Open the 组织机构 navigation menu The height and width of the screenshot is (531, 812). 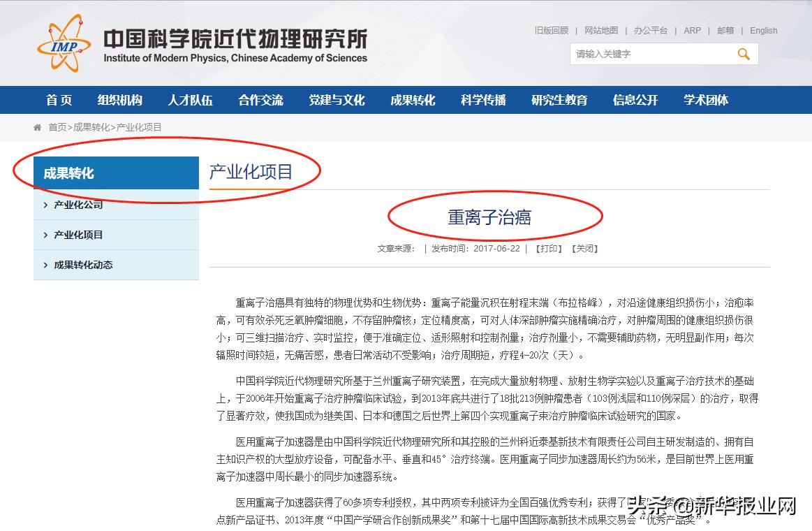tap(120, 100)
